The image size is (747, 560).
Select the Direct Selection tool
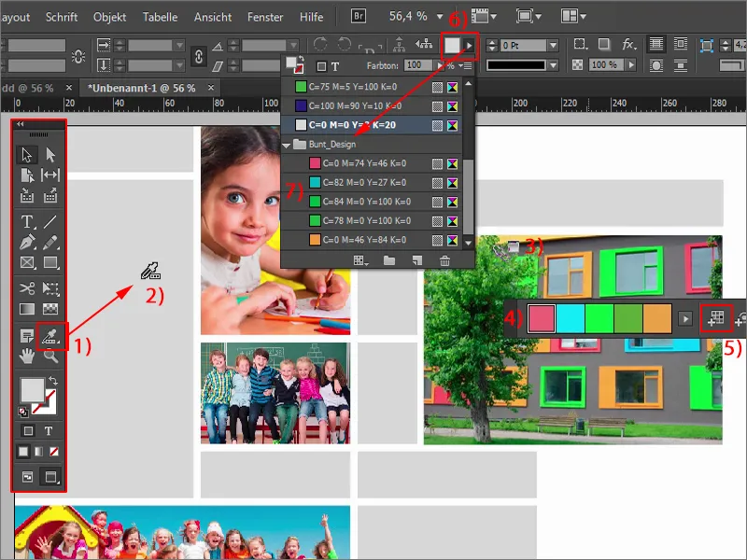[50, 155]
